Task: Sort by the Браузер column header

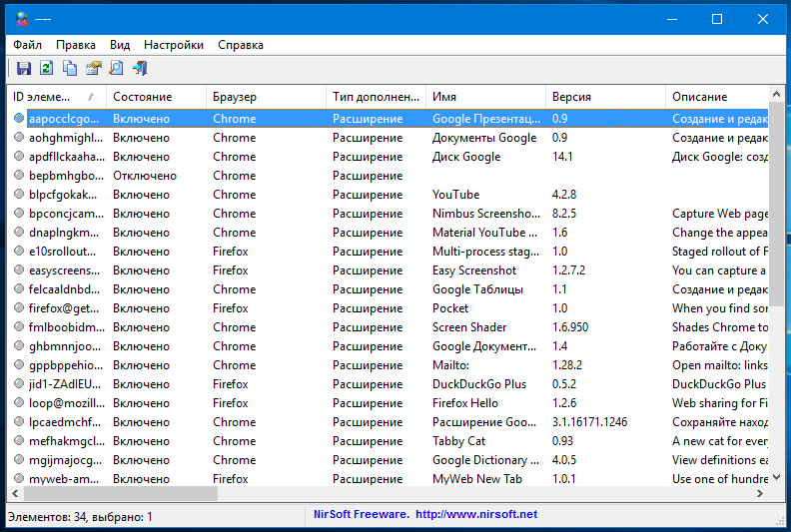Action: pos(267,96)
